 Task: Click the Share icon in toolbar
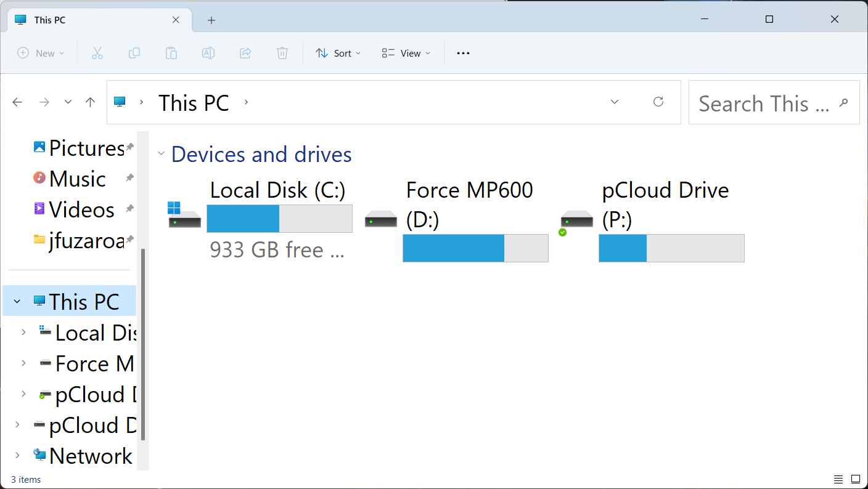(x=245, y=53)
